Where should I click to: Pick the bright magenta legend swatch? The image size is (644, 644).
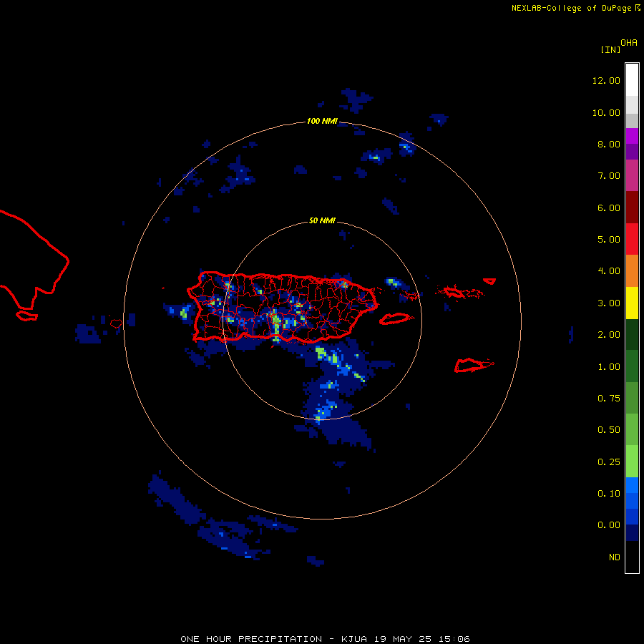(x=632, y=136)
